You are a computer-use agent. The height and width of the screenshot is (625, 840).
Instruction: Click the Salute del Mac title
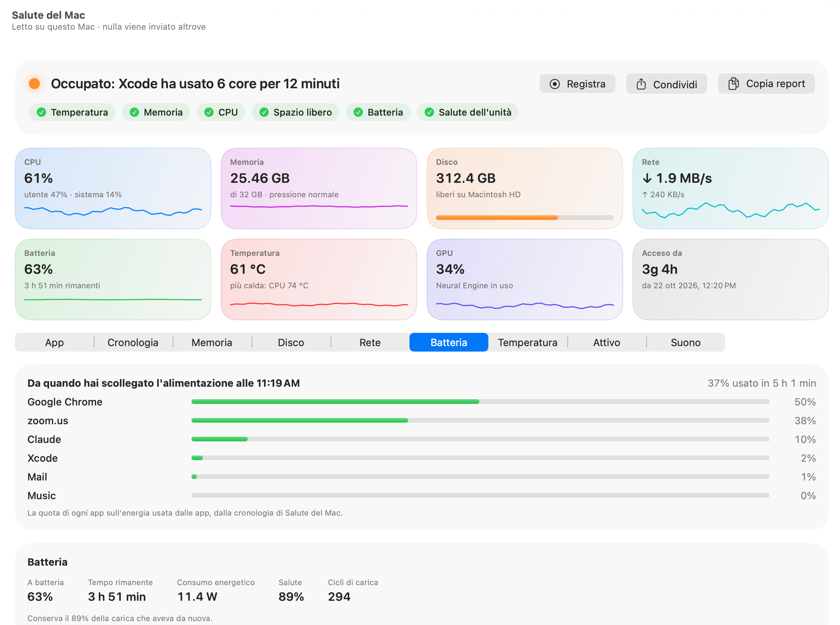coord(48,15)
